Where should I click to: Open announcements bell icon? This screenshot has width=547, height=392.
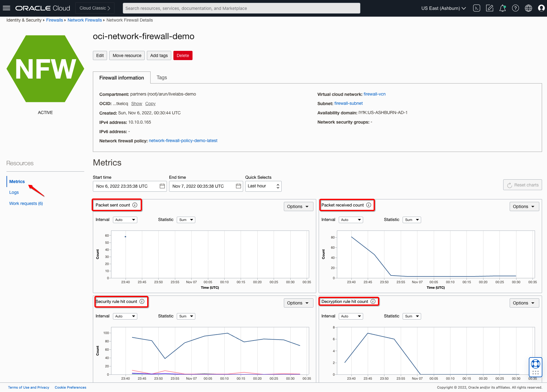click(x=503, y=8)
